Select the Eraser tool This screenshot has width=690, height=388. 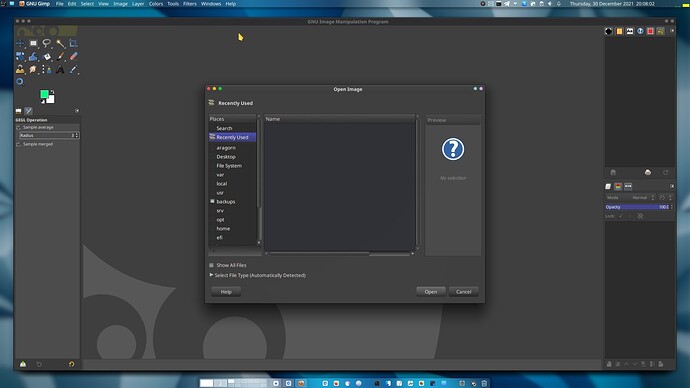tap(73, 56)
